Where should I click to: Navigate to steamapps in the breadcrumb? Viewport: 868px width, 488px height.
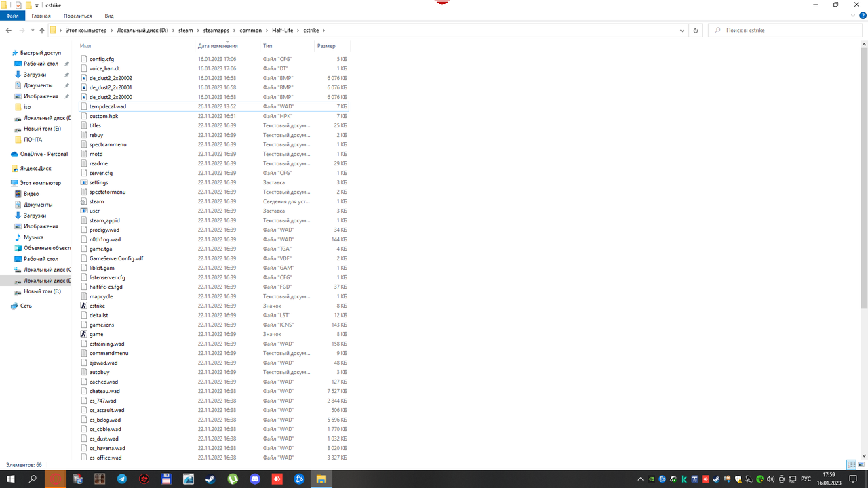pyautogui.click(x=217, y=30)
